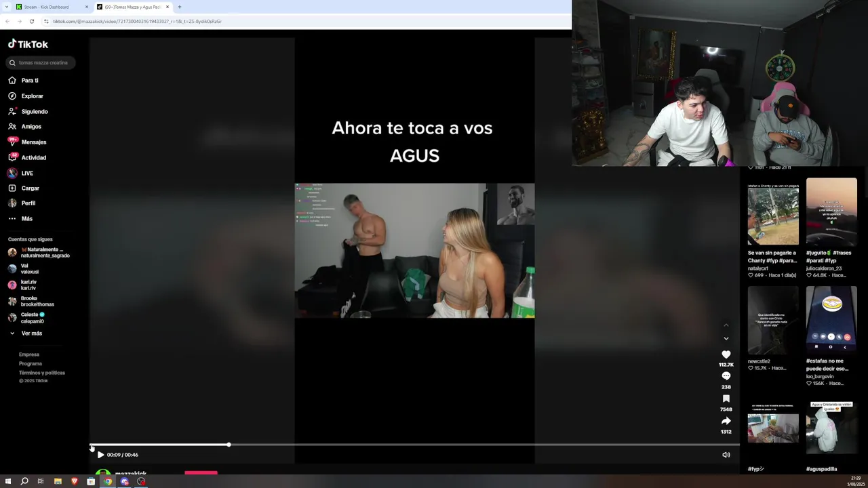Switch to the Tomas Mazza y Agus TikTok tab
This screenshot has height=488, width=868.
(x=133, y=7)
